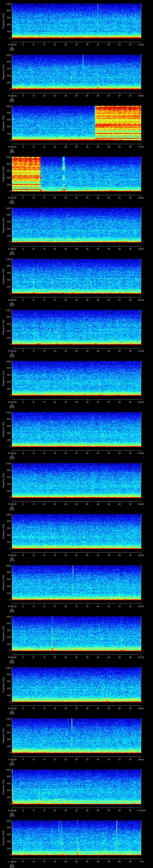153x868 pixels.
Task: Click the 10:55:00 start time label
Action: (x=12, y=606)
